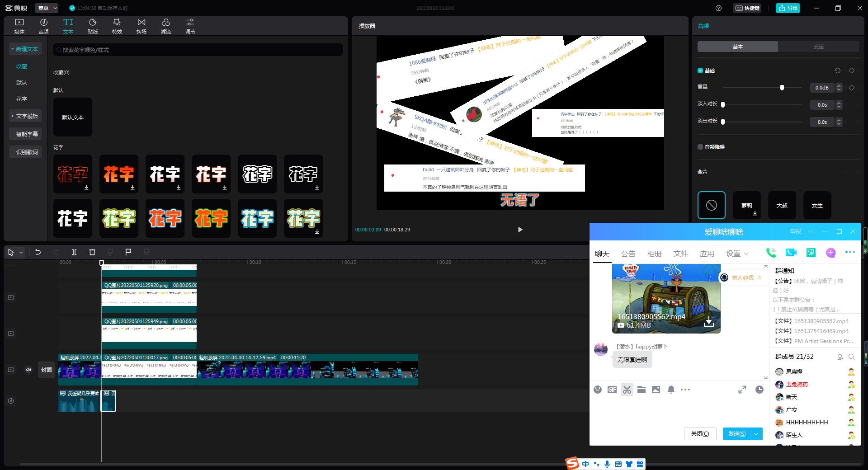Expand the 文字模板 text templates section
The image size is (868, 470).
25,116
